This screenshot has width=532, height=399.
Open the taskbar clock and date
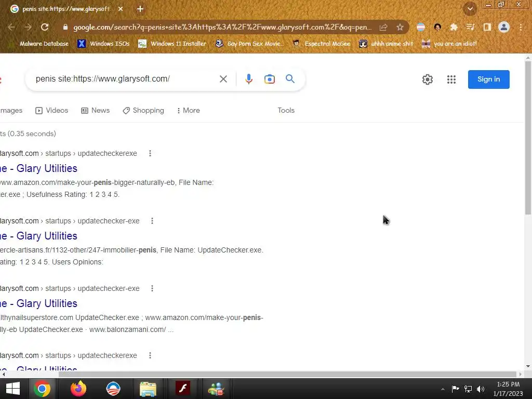508,389
